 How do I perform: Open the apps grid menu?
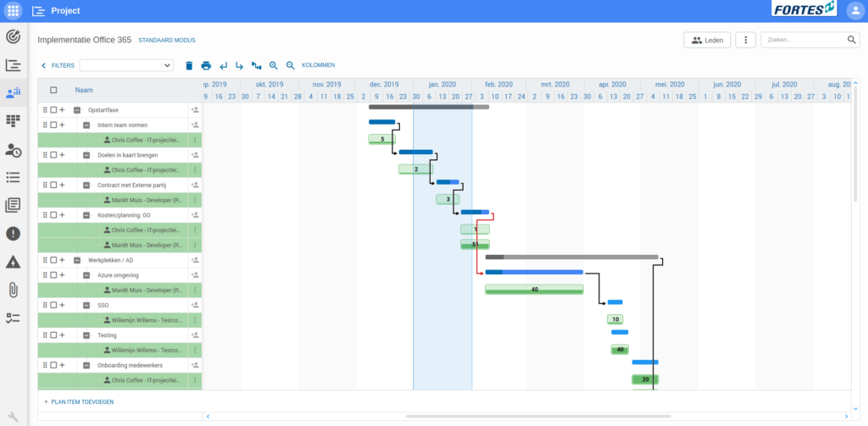[14, 10]
